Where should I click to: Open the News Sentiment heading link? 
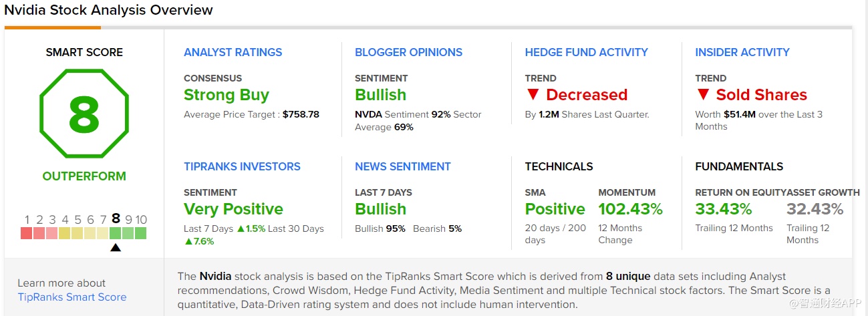pyautogui.click(x=402, y=166)
